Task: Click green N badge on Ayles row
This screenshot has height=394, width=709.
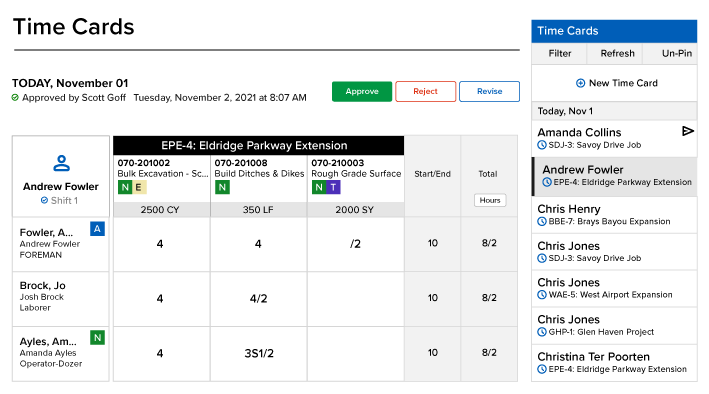Action: 97,337
